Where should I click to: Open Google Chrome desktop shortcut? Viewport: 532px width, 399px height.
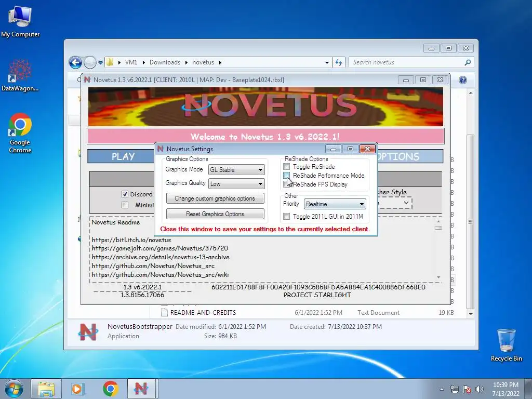click(x=20, y=132)
